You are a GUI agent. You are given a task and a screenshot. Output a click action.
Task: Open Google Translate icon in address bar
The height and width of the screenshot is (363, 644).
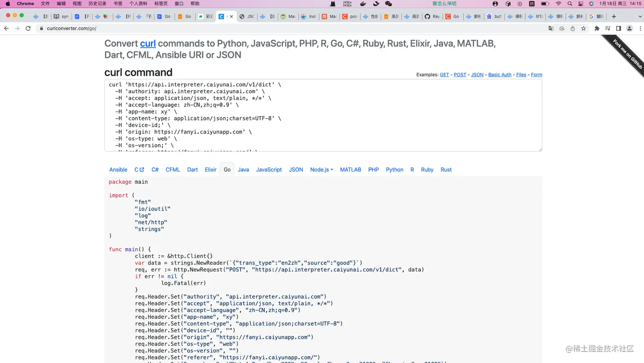click(551, 29)
